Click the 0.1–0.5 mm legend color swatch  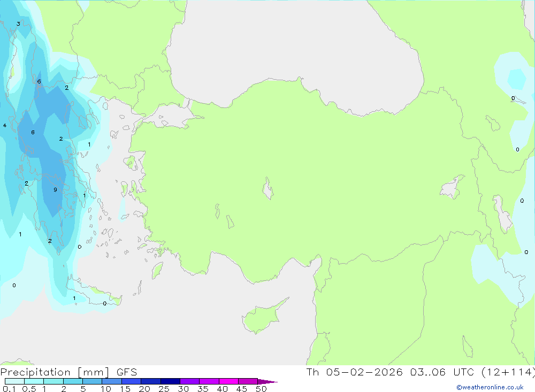point(14,381)
